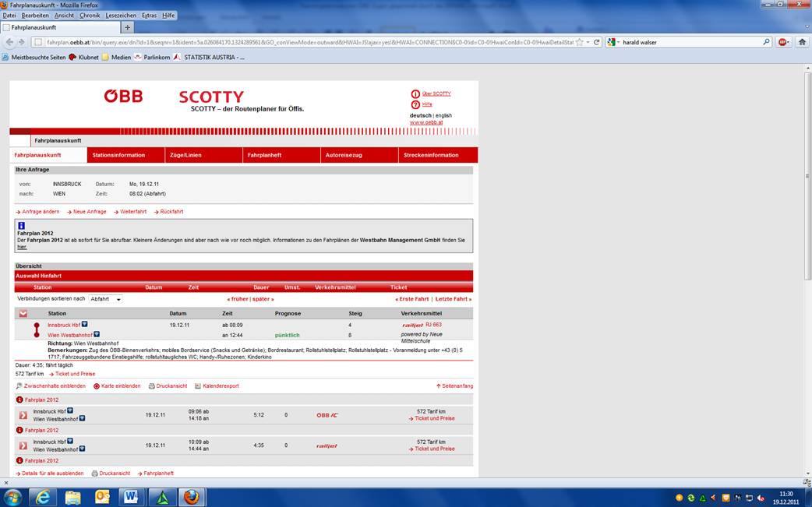Image resolution: width=812 pixels, height=507 pixels.
Task: Switch the site language to english
Action: coord(443,115)
